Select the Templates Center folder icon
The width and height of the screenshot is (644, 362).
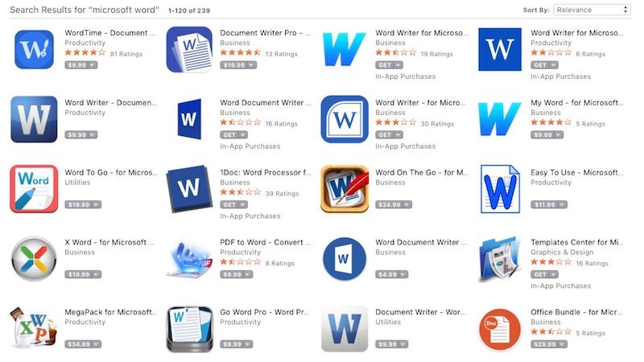point(500,259)
